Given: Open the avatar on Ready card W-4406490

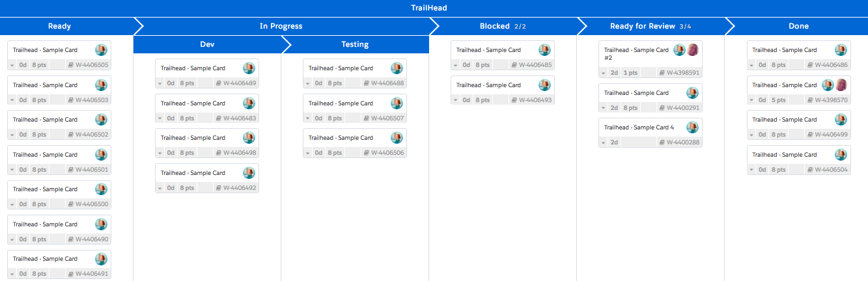Looking at the screenshot, I should (101, 224).
